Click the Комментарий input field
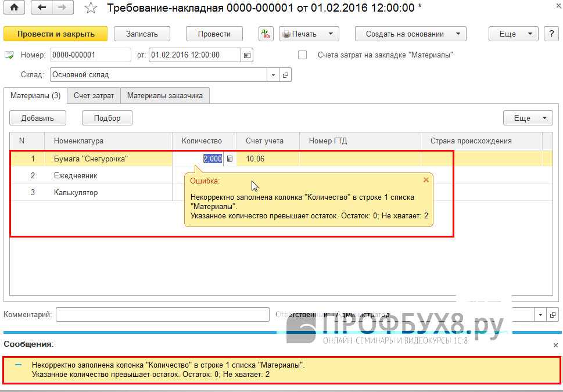Screen dimensions: 563x392 coord(162,315)
